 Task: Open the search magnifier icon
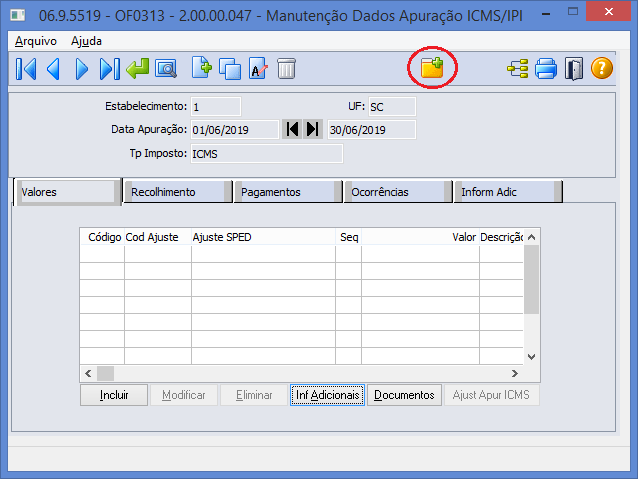[x=166, y=68]
